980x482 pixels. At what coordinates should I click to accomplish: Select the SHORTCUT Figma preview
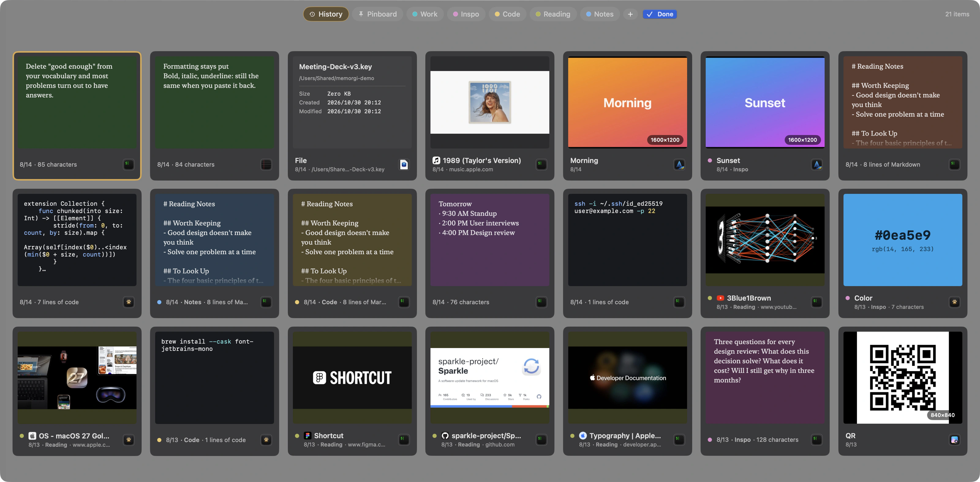(x=352, y=378)
